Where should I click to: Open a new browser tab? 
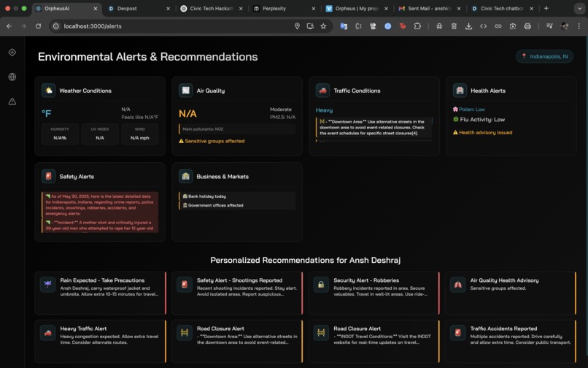pyautogui.click(x=546, y=9)
